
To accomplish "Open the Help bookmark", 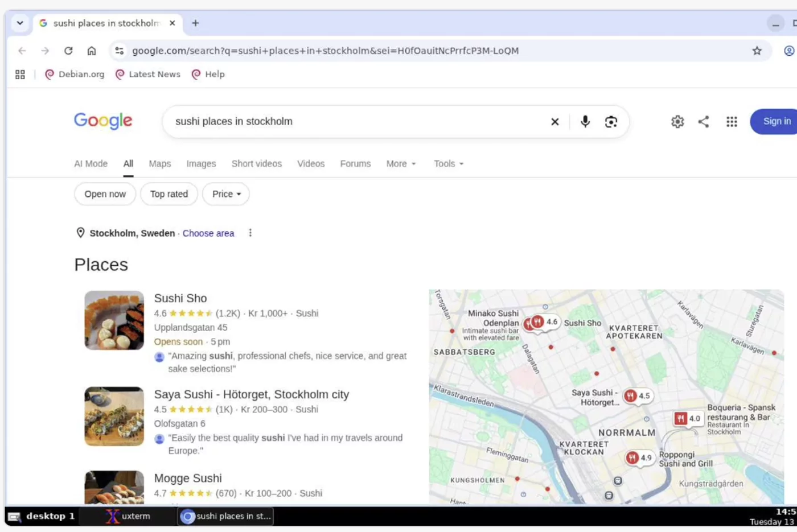I will [x=208, y=75].
